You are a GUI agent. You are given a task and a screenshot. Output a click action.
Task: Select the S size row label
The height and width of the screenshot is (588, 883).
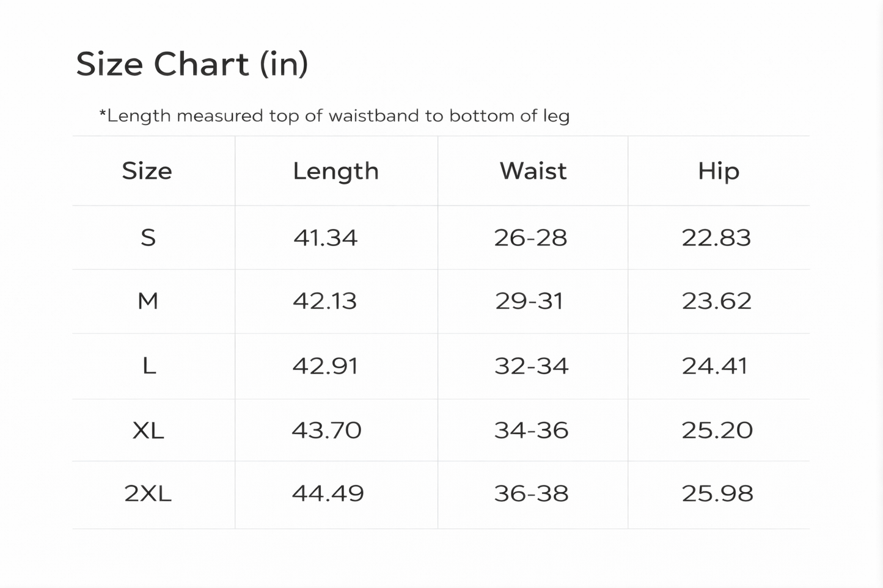pyautogui.click(x=148, y=238)
